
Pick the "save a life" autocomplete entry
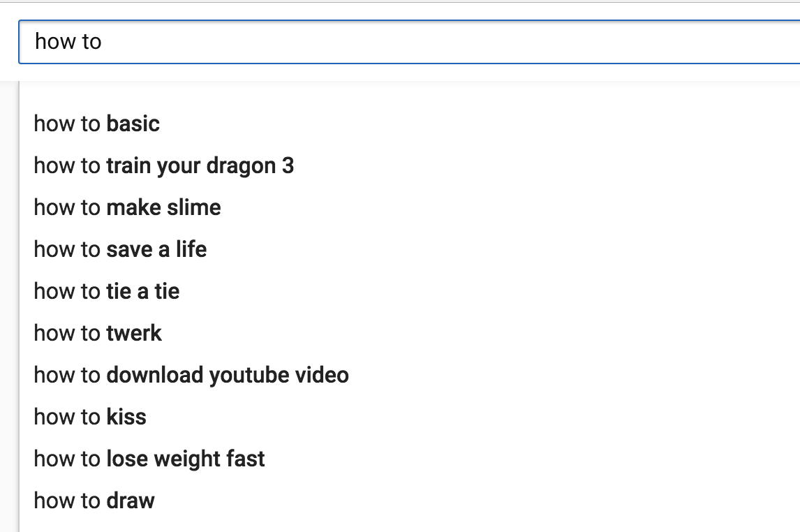120,249
